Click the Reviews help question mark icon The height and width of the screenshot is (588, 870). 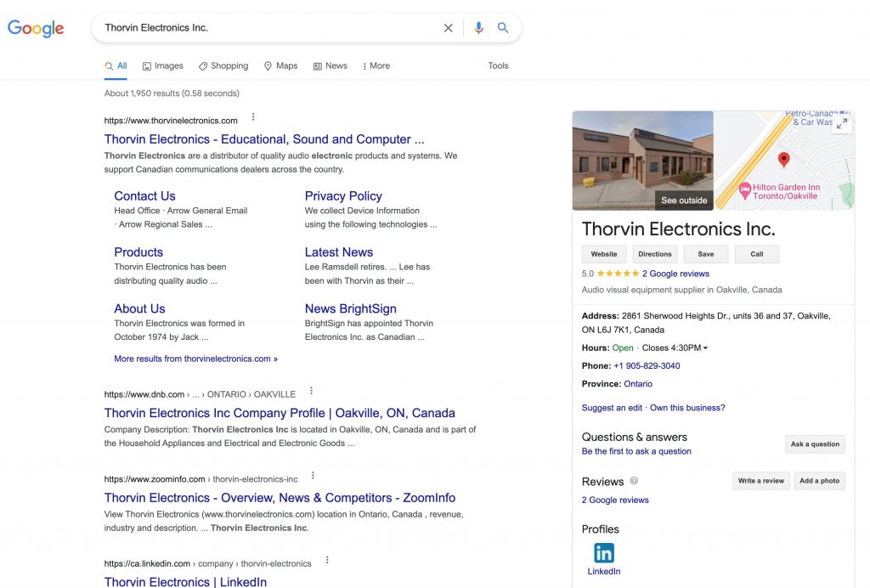tap(634, 481)
